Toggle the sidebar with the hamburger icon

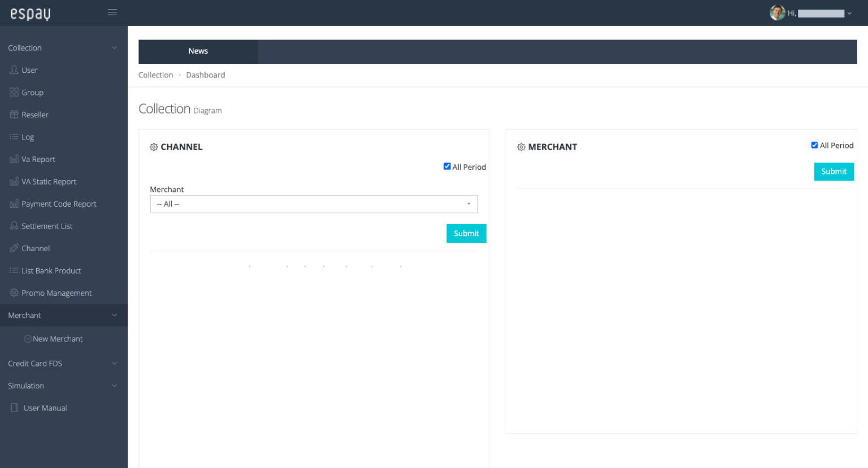pyautogui.click(x=112, y=12)
